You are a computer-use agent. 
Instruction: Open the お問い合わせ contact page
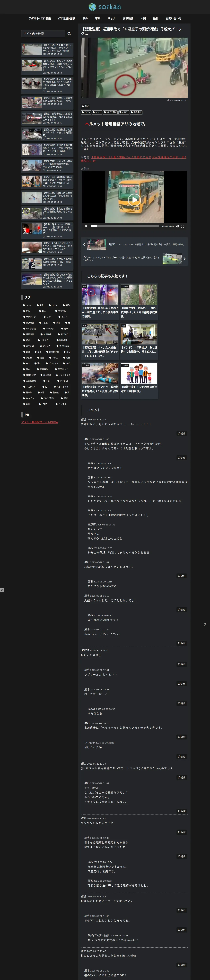[x=173, y=18]
